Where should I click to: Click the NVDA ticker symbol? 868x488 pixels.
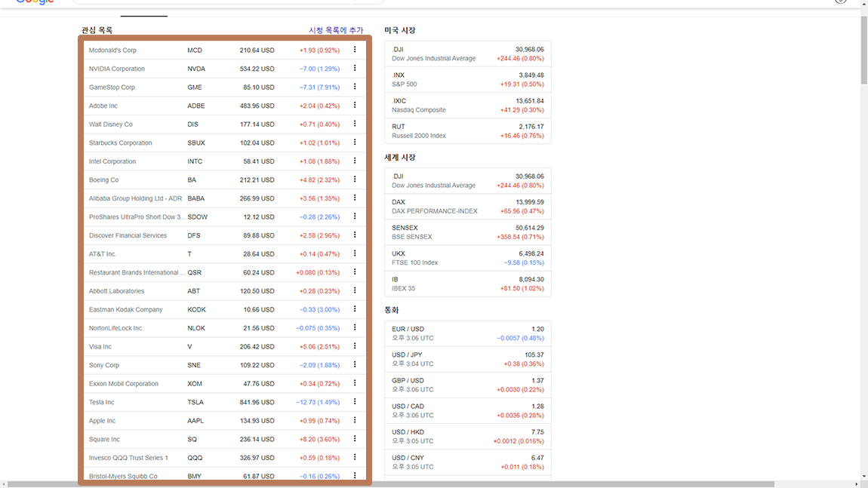pyautogui.click(x=196, y=69)
